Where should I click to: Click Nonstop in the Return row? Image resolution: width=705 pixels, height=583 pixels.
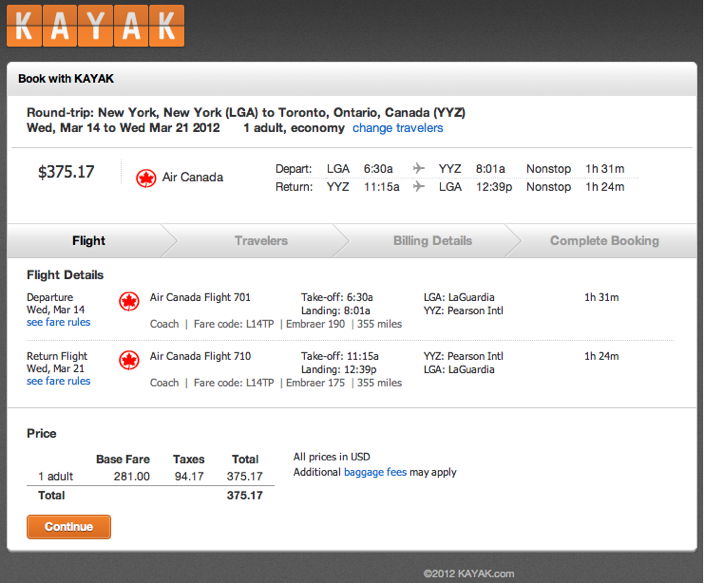549,187
